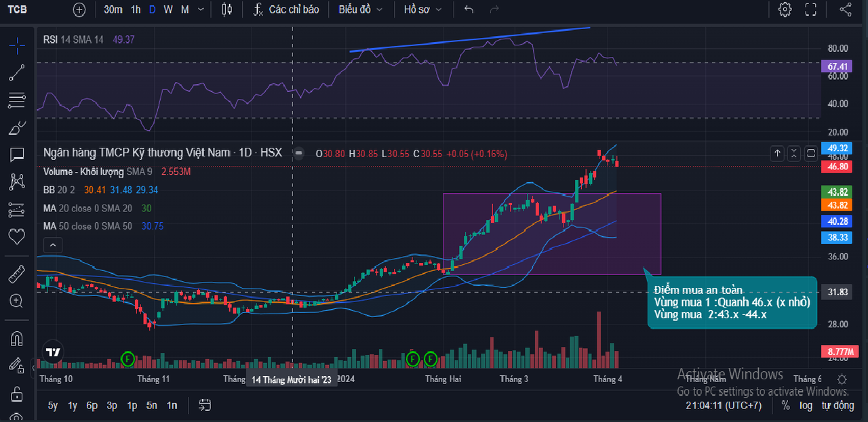This screenshot has height=422, width=868.
Task: Open the go to date calendar icon
Action: click(205, 405)
